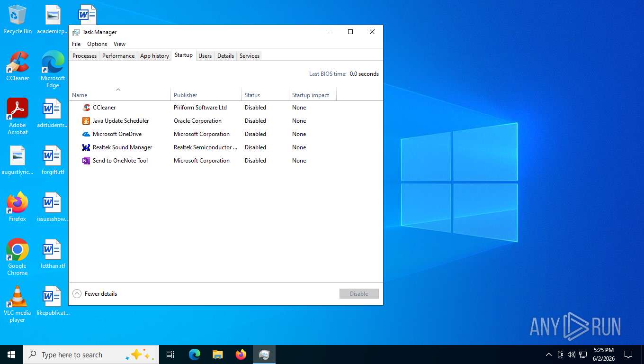Select the letthan.rtf document icon
The image size is (644, 364).
[52, 250]
